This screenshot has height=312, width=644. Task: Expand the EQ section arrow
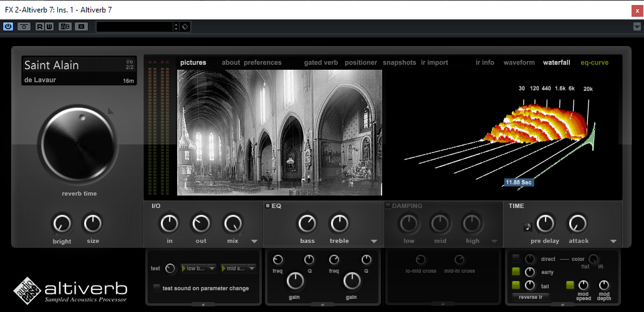374,242
